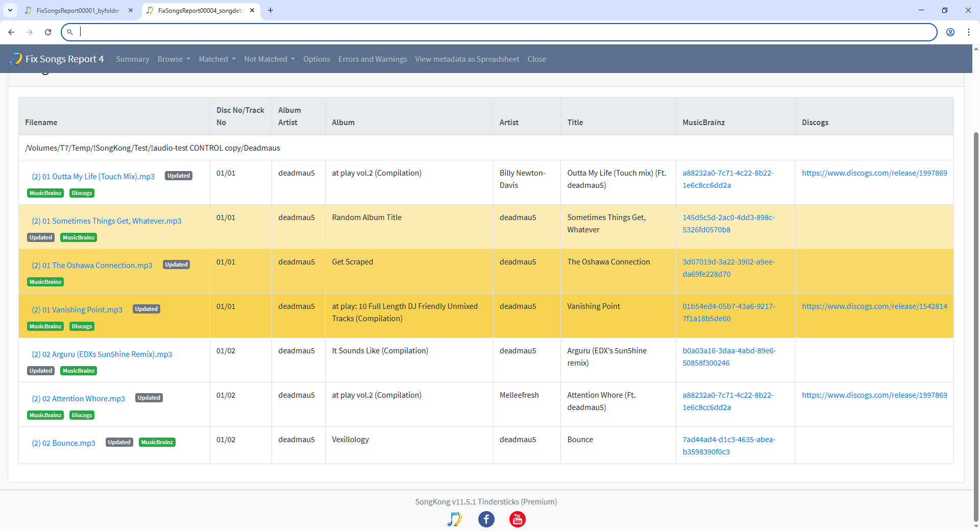Screen dimensions: 980x531
Task: Open MusicBrainz link for Sometimes Things Get, Whatever
Action: [728, 224]
